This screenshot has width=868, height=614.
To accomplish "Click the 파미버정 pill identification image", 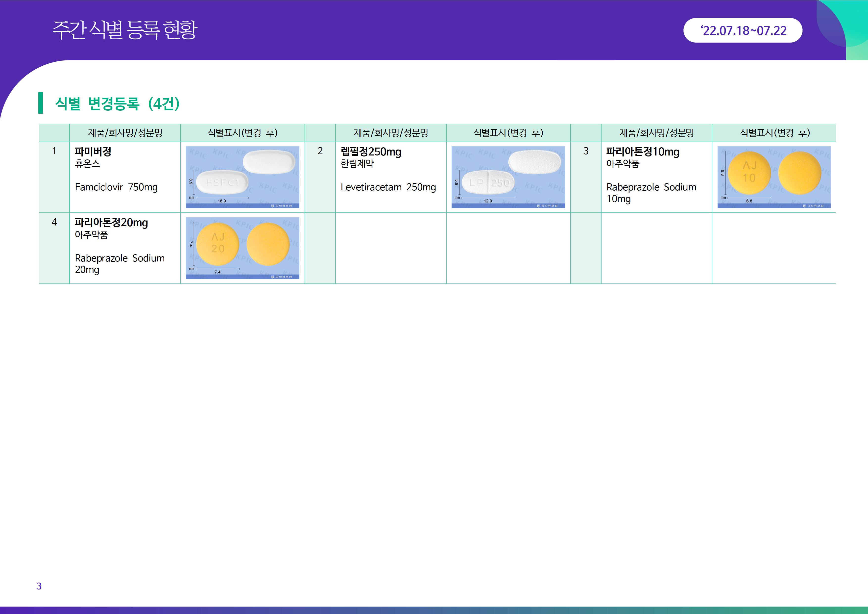I will pyautogui.click(x=242, y=177).
